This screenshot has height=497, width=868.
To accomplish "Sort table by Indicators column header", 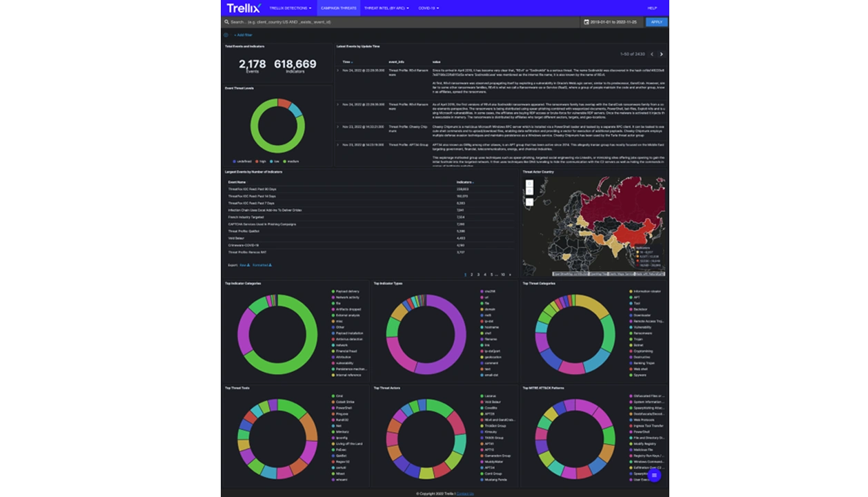I will coord(464,182).
